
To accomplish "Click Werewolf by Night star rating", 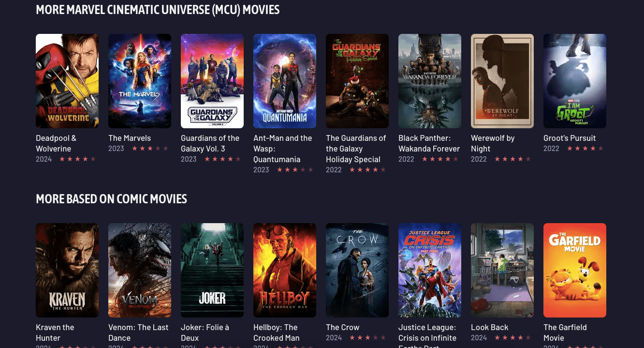I will point(512,159).
